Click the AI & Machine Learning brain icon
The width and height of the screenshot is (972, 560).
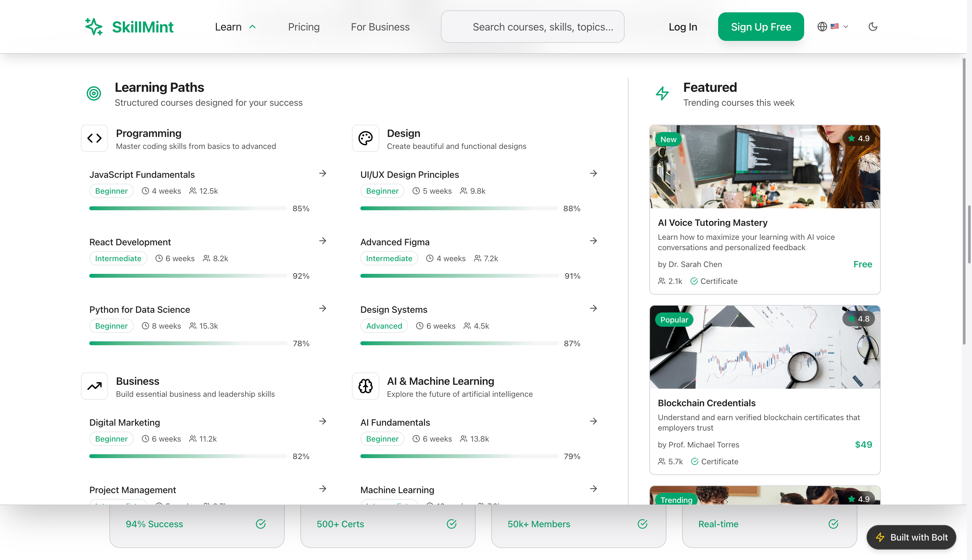point(365,386)
